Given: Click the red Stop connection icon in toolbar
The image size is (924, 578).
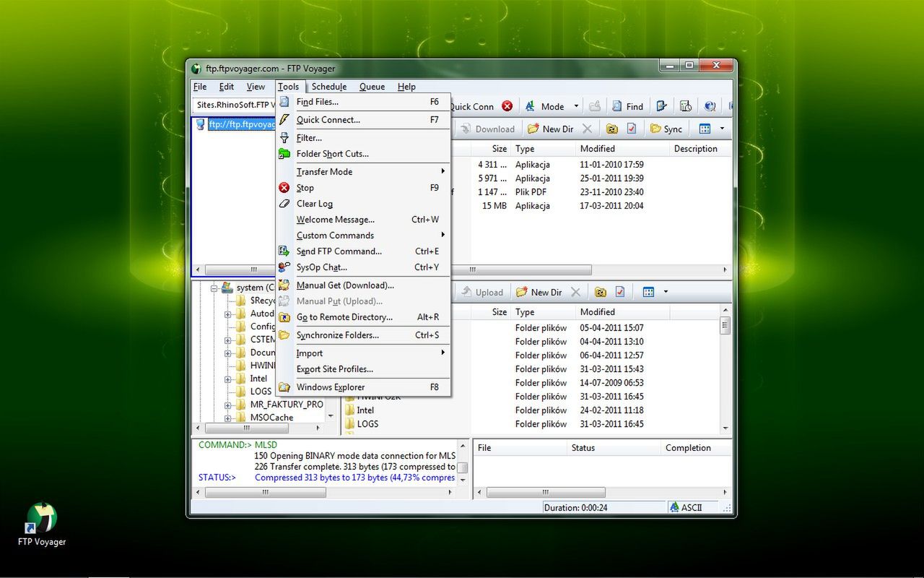Looking at the screenshot, I should (x=507, y=106).
